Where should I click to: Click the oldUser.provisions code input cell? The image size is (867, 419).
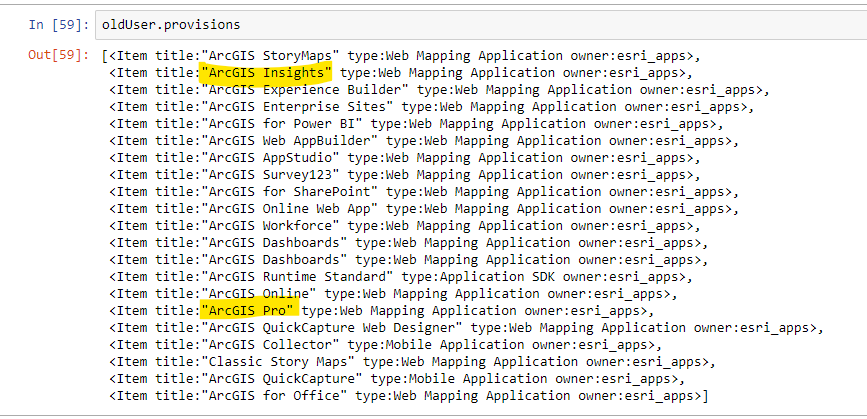pyautogui.click(x=481, y=25)
